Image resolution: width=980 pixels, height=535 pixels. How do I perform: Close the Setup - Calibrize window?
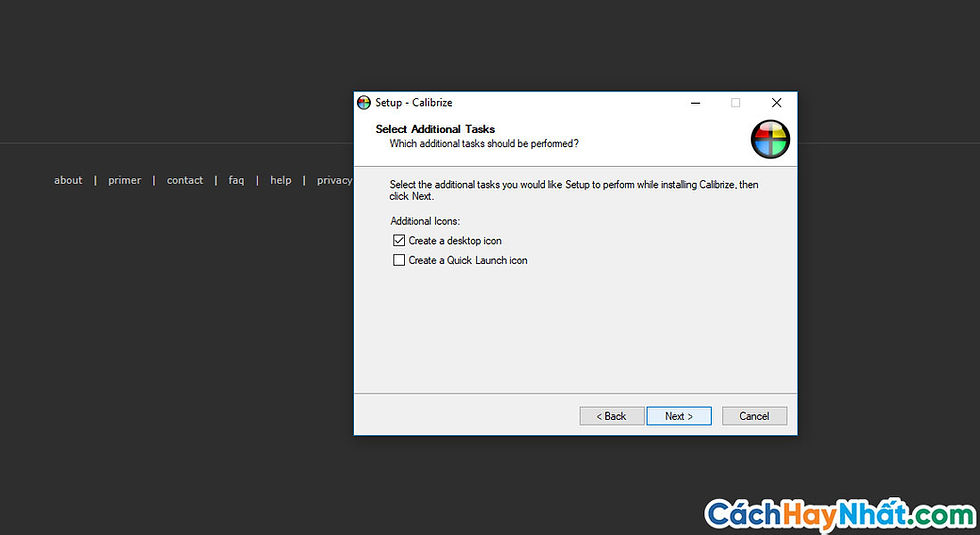pyautogui.click(x=776, y=102)
